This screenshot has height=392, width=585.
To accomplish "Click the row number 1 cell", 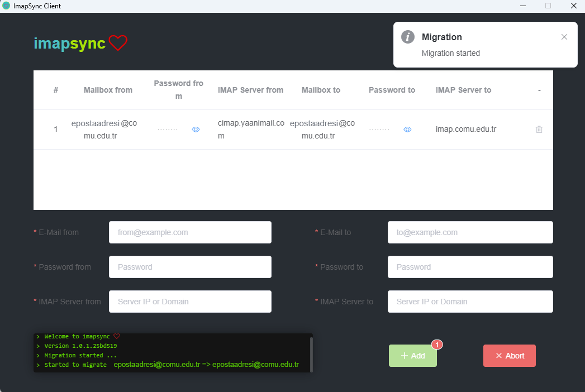I will click(55, 130).
